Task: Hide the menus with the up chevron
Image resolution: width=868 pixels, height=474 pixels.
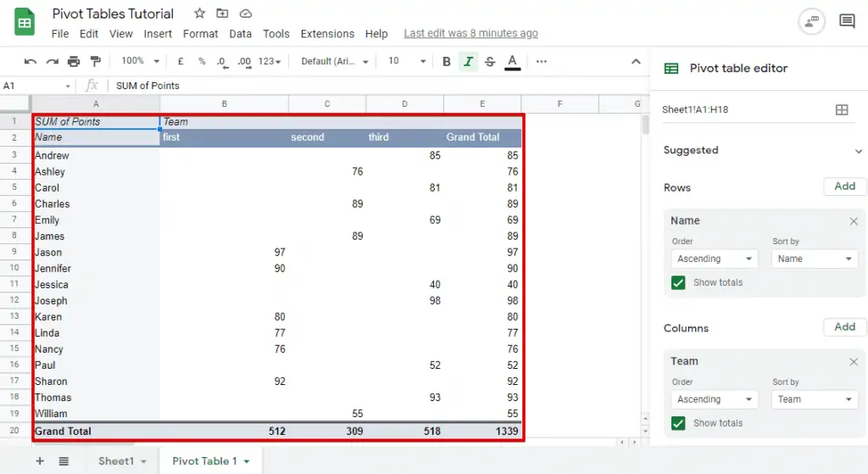Action: point(636,61)
